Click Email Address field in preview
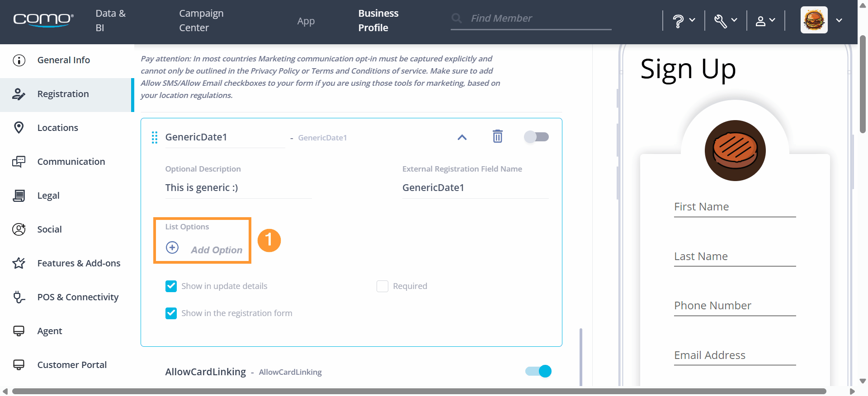The height and width of the screenshot is (396, 868). (735, 355)
